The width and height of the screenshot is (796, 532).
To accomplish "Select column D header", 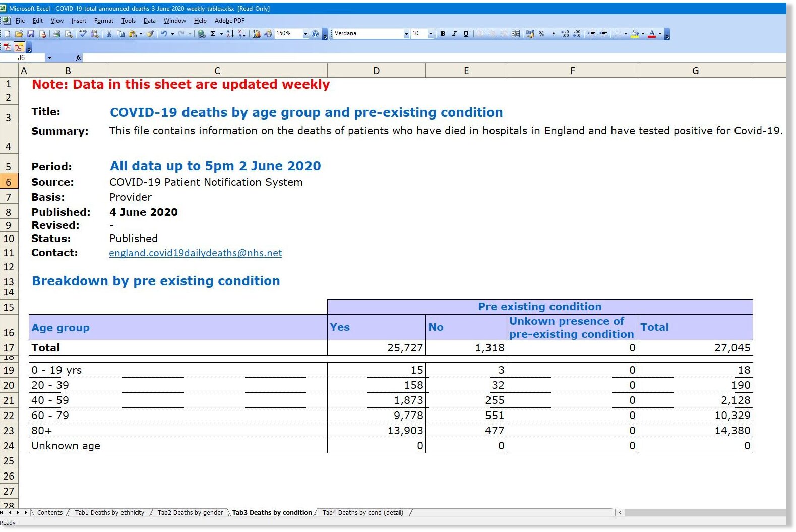I will coord(377,71).
